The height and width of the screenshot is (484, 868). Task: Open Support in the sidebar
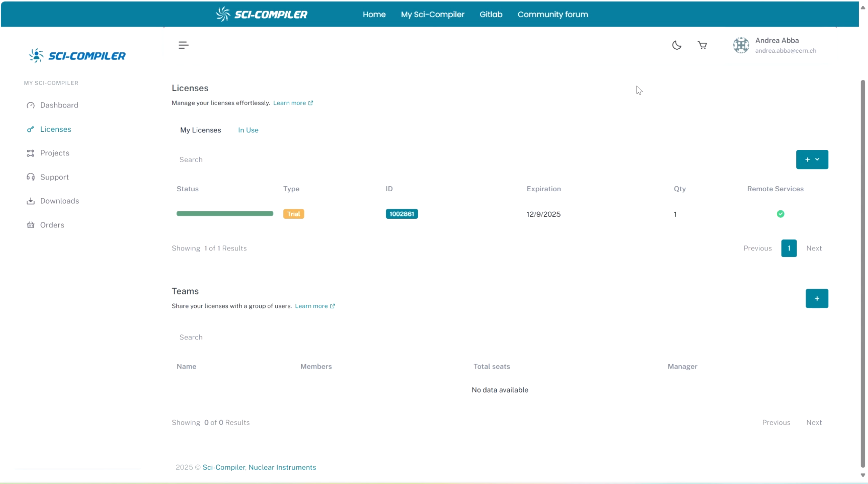[48, 177]
